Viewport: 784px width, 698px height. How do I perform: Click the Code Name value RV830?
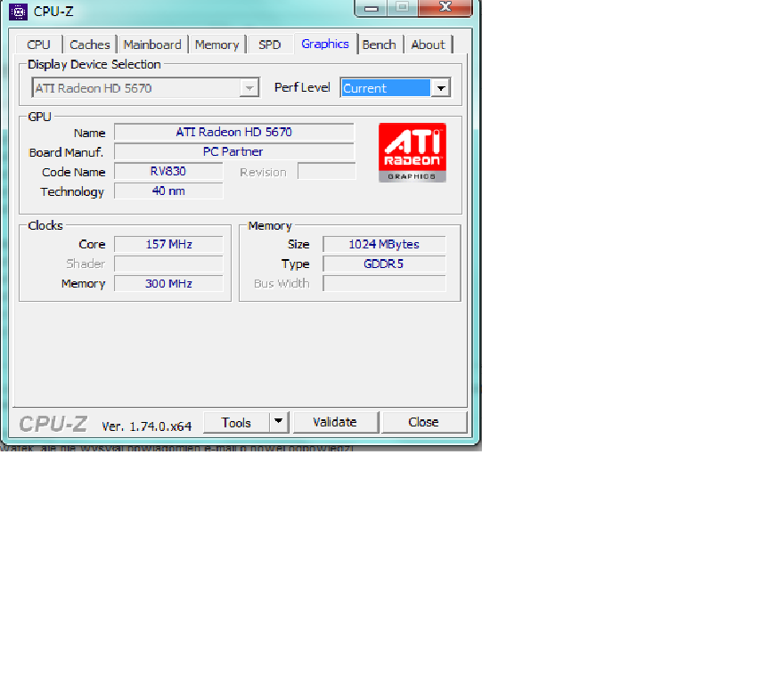168,171
